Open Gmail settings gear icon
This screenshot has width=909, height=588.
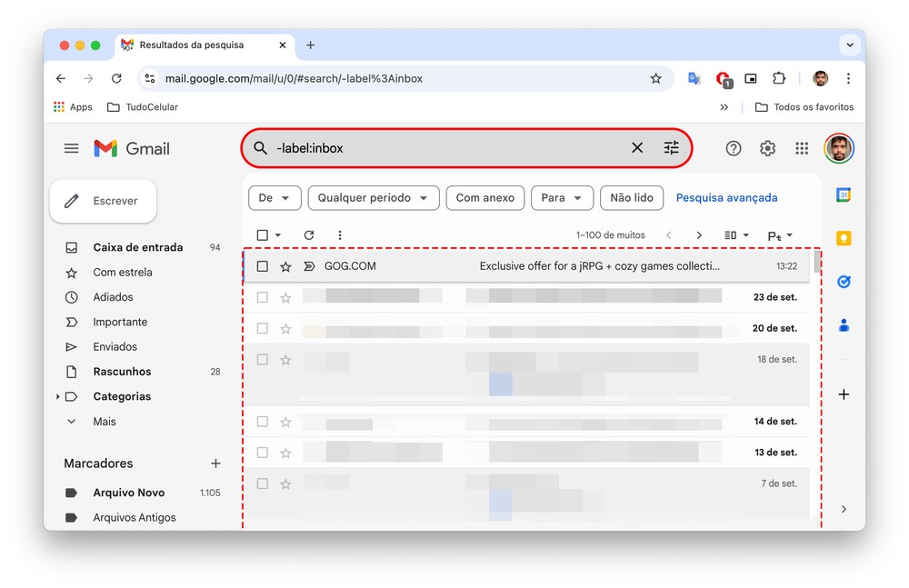[x=767, y=148]
